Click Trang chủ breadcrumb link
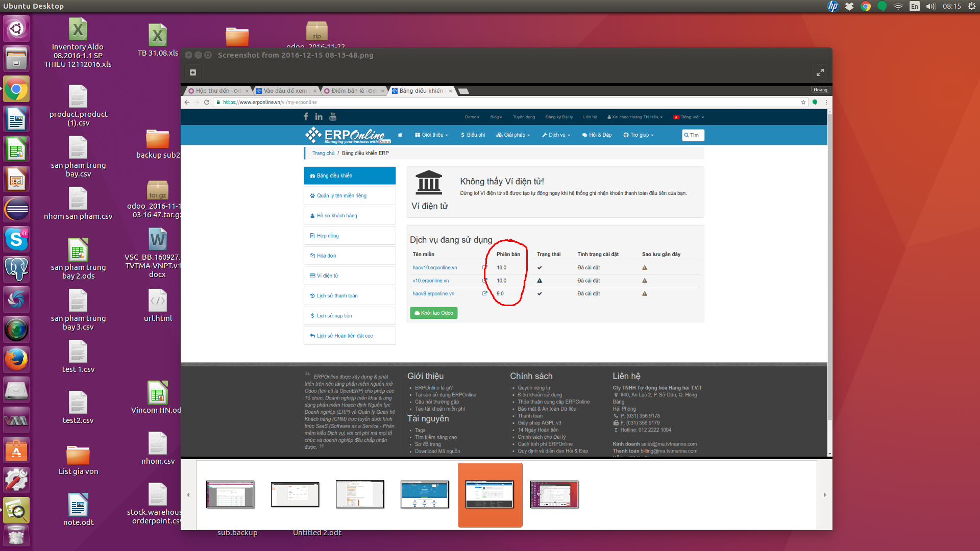980x551 pixels. [323, 153]
